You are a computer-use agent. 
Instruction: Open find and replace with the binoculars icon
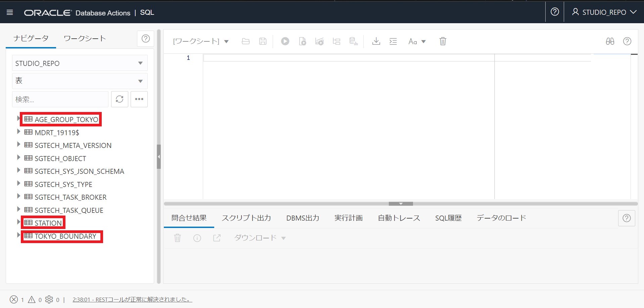tap(610, 41)
